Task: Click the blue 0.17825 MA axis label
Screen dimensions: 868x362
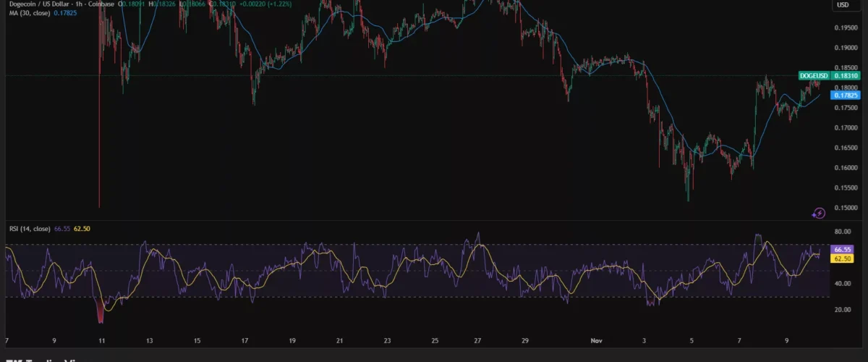Action: tap(846, 95)
